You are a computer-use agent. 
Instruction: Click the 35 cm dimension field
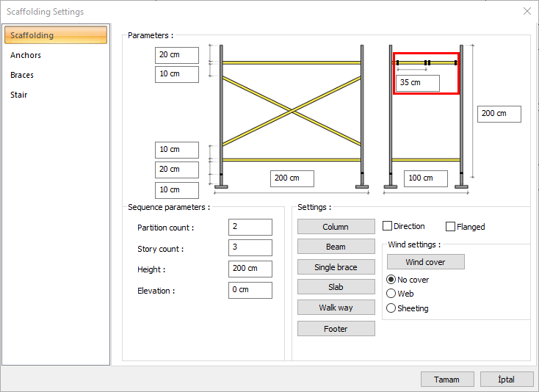click(x=417, y=83)
